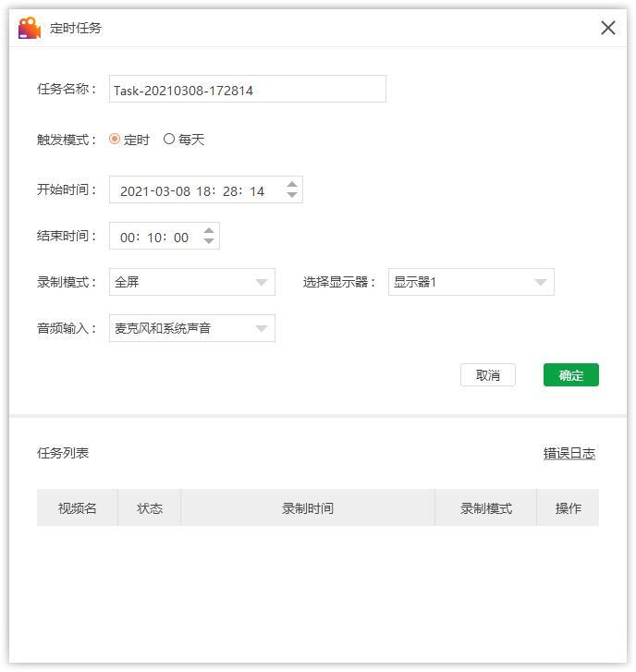
Task: Click the 状态 column header
Action: point(150,507)
